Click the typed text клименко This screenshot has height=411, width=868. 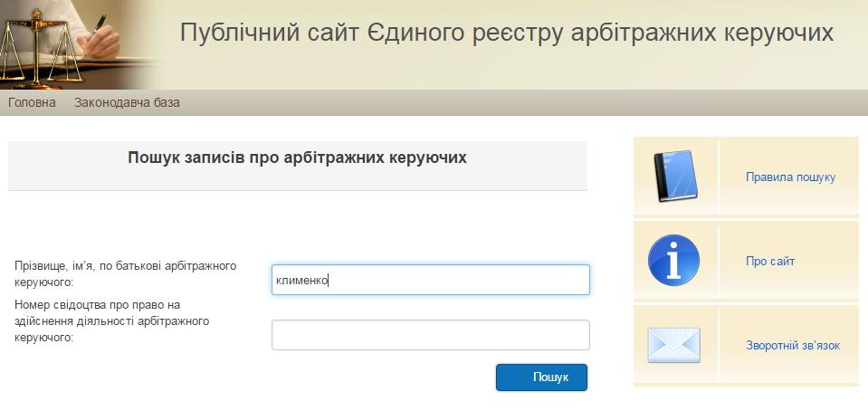(301, 281)
